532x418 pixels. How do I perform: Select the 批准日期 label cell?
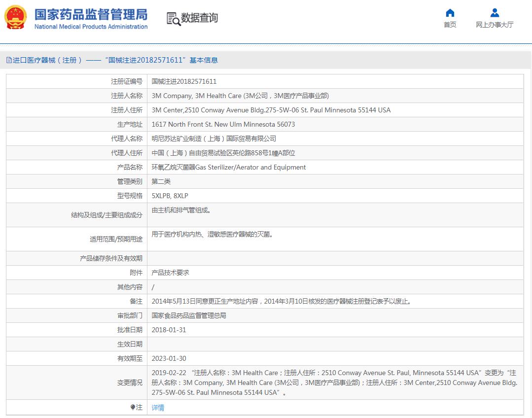(77, 329)
